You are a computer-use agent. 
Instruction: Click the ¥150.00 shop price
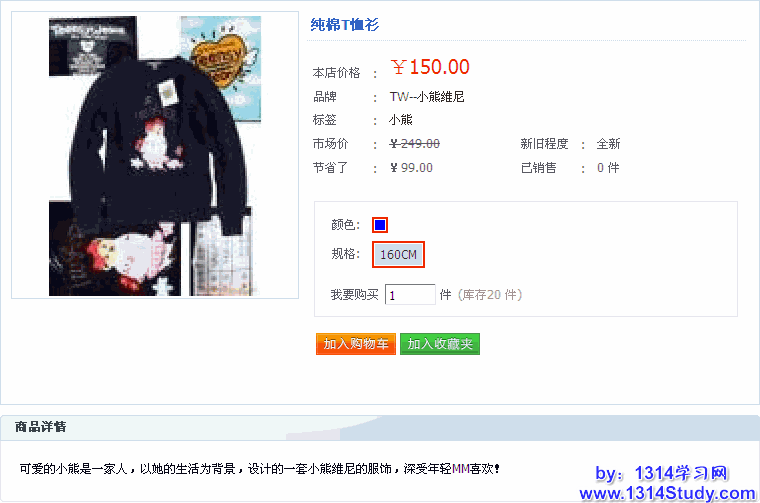tap(430, 67)
